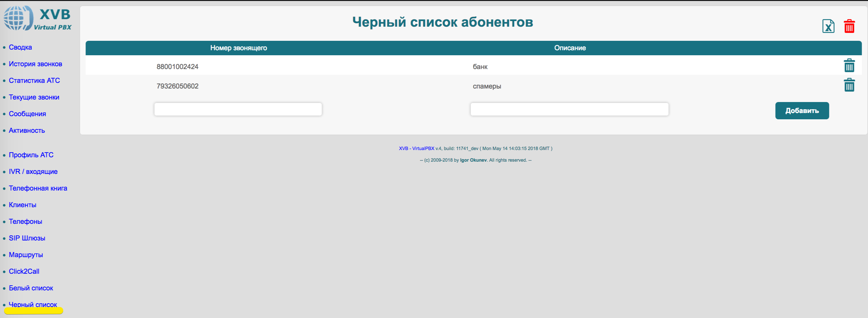Select the Click2Call menu item
The width and height of the screenshot is (868, 318).
tap(24, 272)
